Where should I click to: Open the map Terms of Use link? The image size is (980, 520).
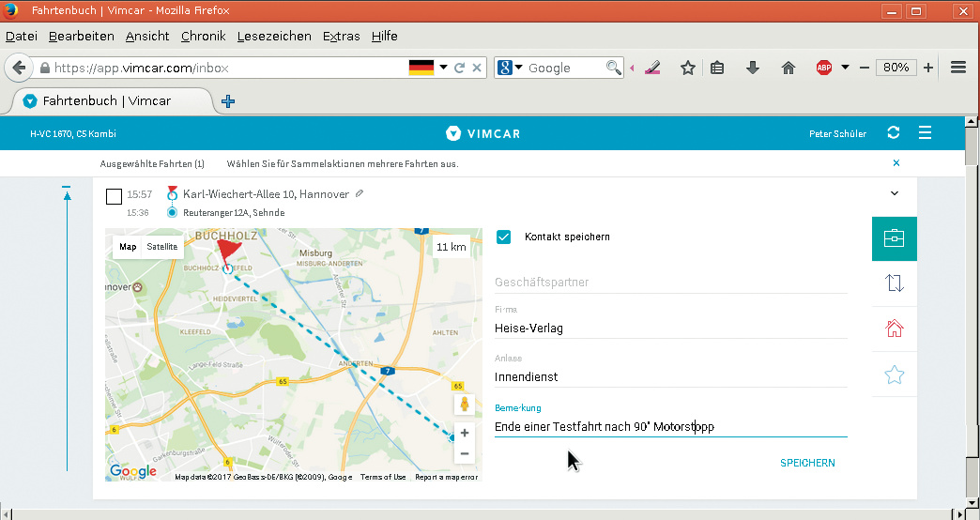[383, 477]
